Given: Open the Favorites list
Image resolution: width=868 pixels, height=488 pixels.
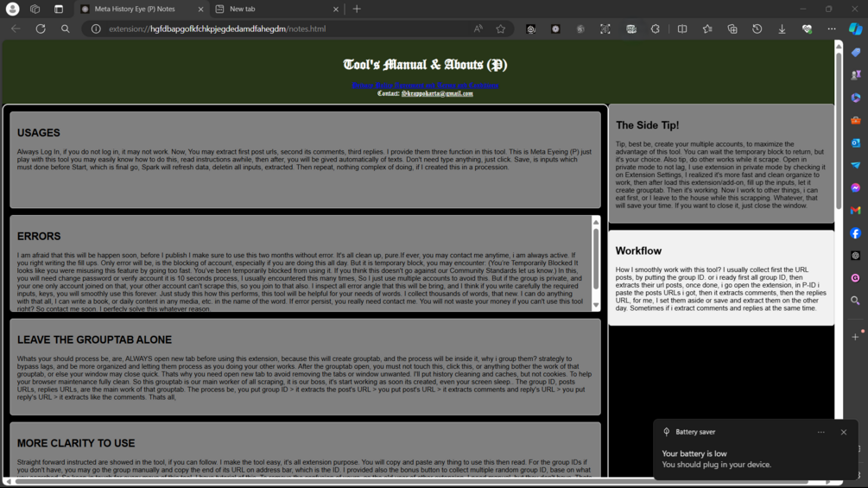Looking at the screenshot, I should (x=707, y=29).
